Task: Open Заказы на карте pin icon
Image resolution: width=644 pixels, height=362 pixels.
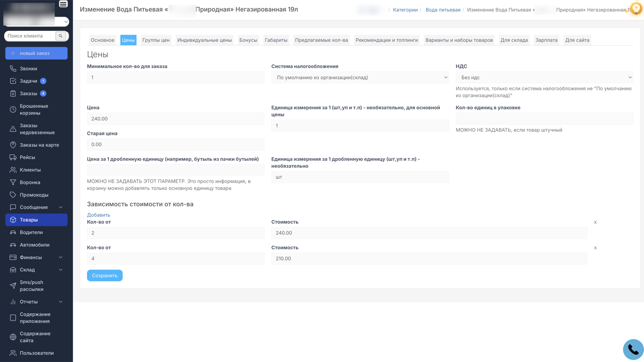Action: [x=13, y=145]
